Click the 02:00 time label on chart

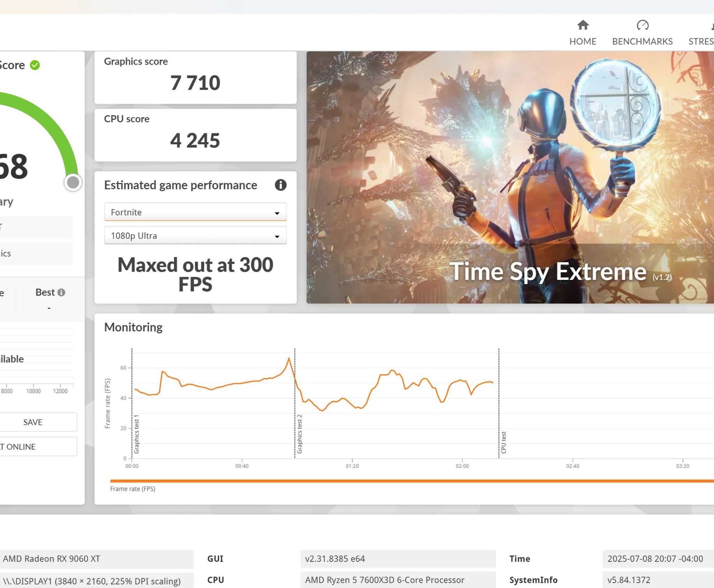pyautogui.click(x=462, y=466)
